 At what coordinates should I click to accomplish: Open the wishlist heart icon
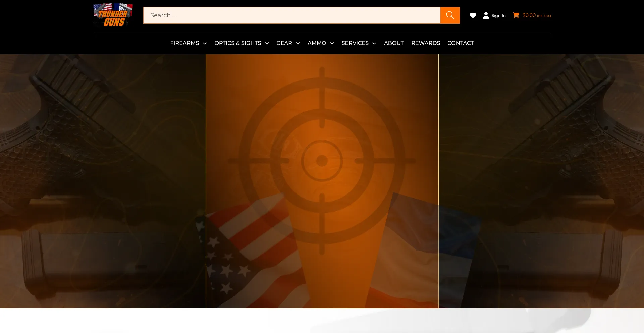tap(473, 15)
